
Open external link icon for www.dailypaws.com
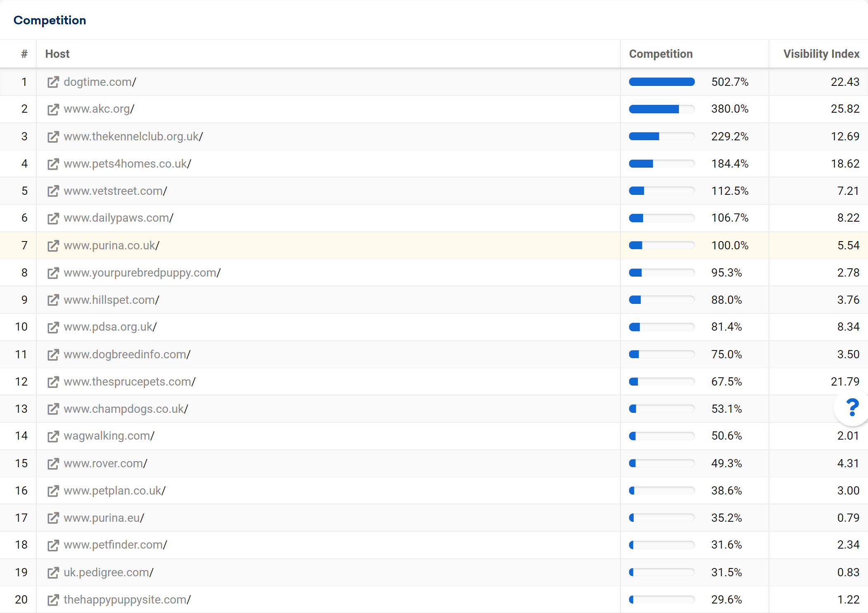tap(53, 218)
